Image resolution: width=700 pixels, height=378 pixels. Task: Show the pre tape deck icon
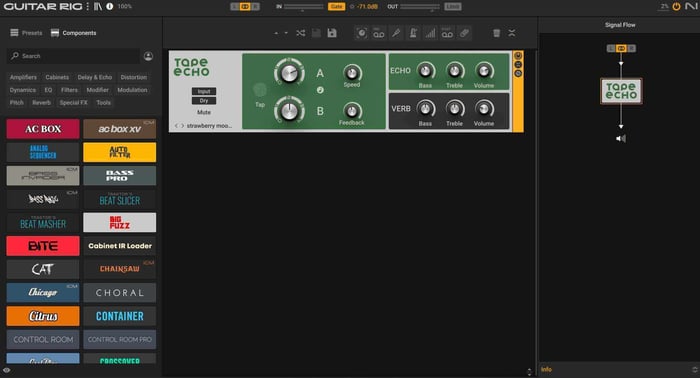coord(379,33)
